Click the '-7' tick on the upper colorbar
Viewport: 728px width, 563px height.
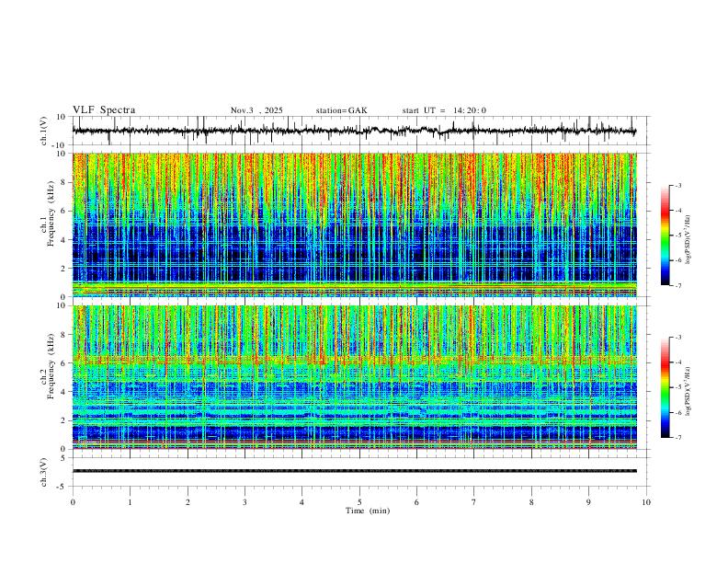point(677,286)
